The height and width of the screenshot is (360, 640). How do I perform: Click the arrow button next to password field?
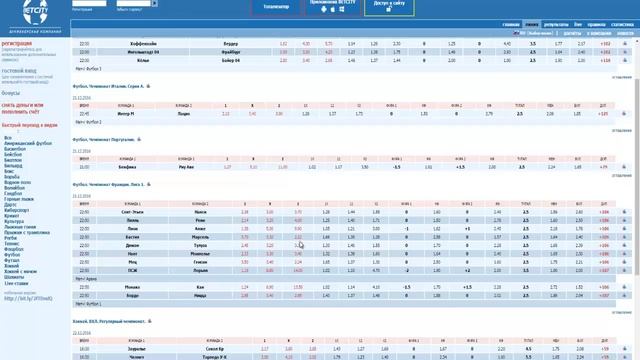click(x=154, y=4)
